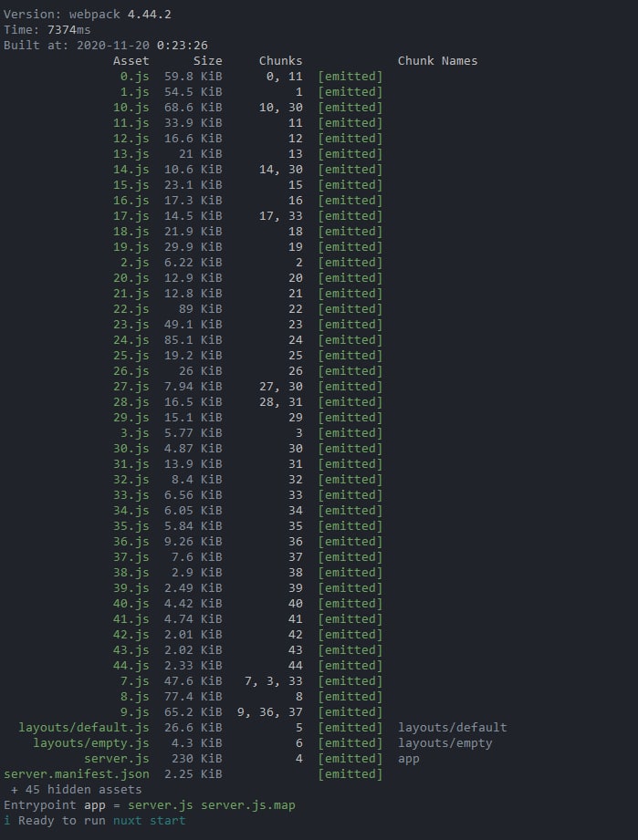Select asset 'layouts/default.js'

pos(84,729)
